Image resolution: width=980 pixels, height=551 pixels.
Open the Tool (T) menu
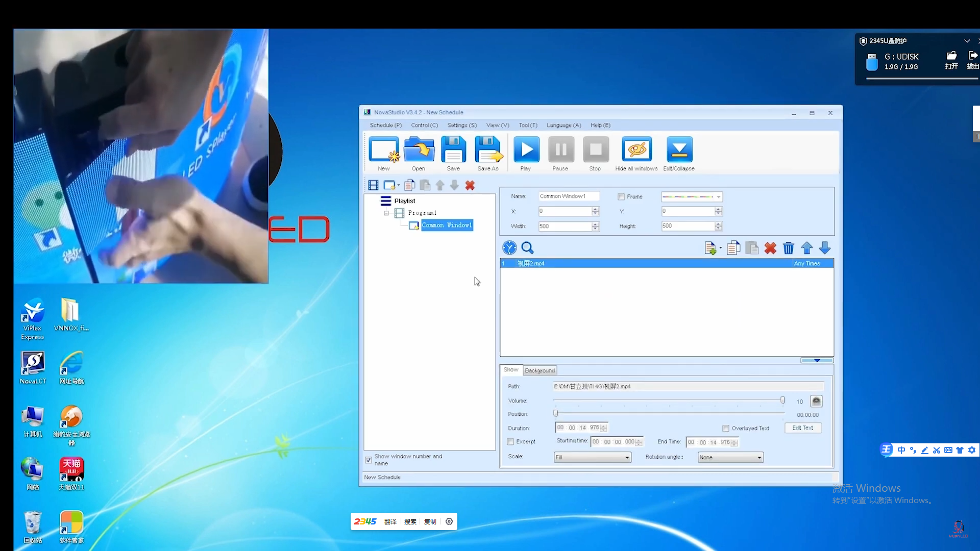pyautogui.click(x=528, y=126)
